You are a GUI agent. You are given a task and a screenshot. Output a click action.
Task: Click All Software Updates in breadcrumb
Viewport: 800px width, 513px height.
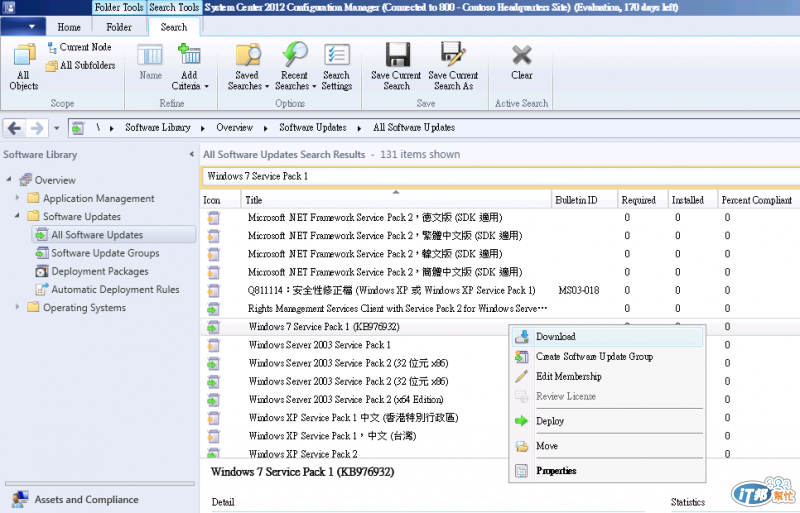(x=414, y=128)
